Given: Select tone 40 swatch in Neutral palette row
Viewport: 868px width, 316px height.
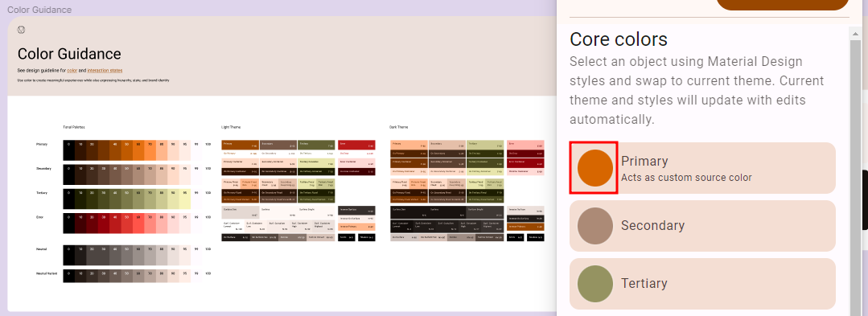Looking at the screenshot, I should click(x=115, y=255).
